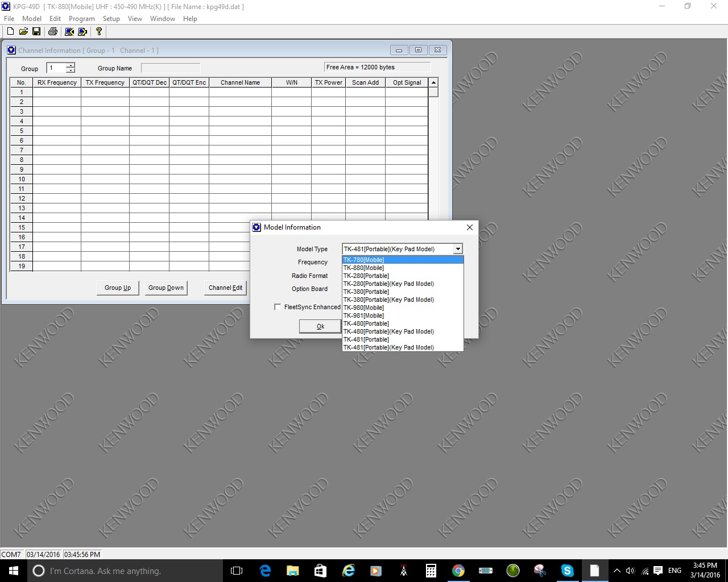Screen dimensions: 728x582
Task: Click the Cortana search box
Action: (125, 571)
